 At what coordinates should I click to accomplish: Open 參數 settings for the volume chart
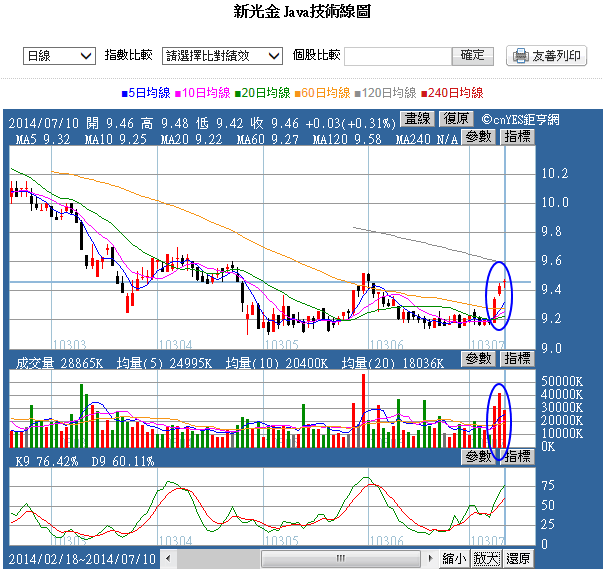point(478,359)
